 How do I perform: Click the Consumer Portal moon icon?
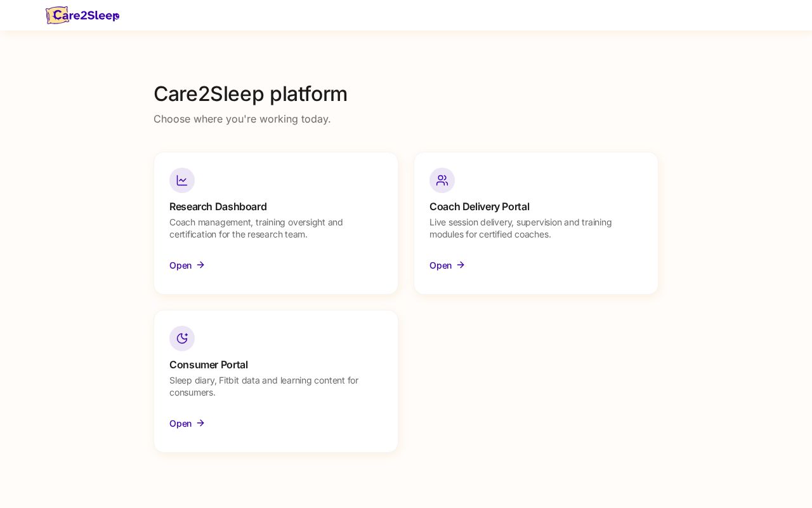click(182, 338)
